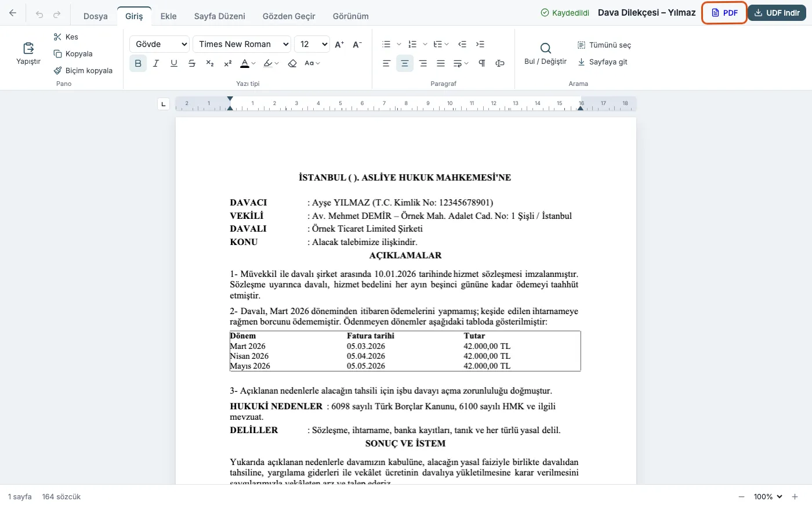This screenshot has height=508, width=812.
Task: Copy selection with Kopyala
Action: pyautogui.click(x=73, y=53)
